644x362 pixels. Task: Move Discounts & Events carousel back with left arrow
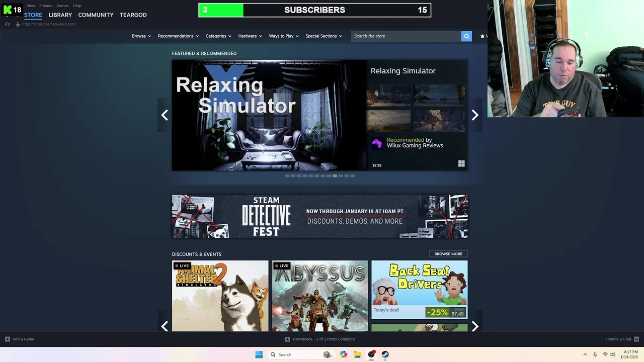pos(165,327)
